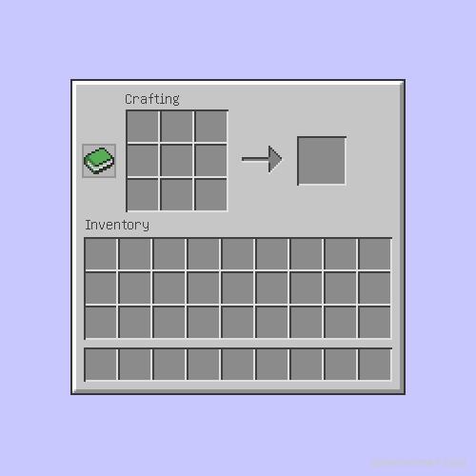Click last slot of top inventory row
This screenshot has width=476, height=476.
coord(375,254)
